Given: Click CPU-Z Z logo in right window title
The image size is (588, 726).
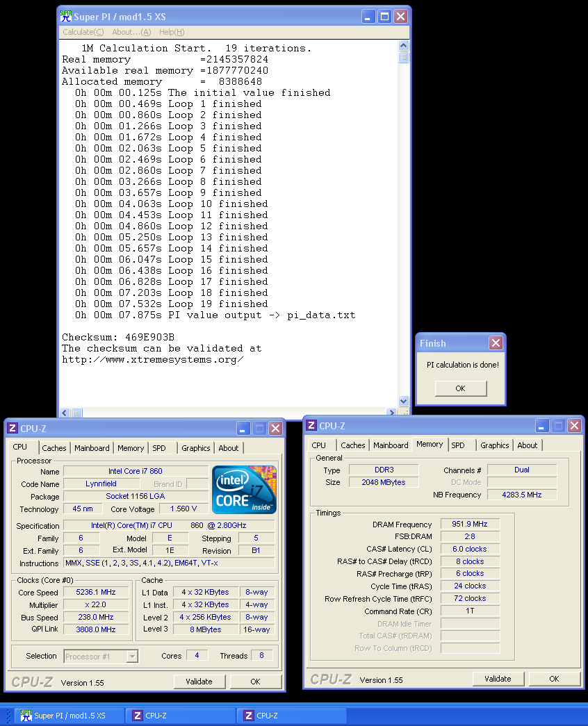Looking at the screenshot, I should coord(311,425).
